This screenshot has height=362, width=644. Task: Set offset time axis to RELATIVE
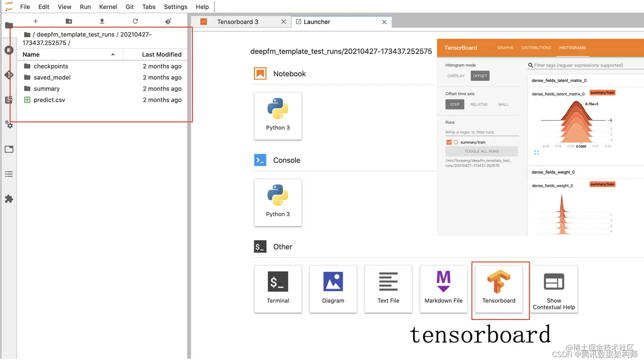479,104
